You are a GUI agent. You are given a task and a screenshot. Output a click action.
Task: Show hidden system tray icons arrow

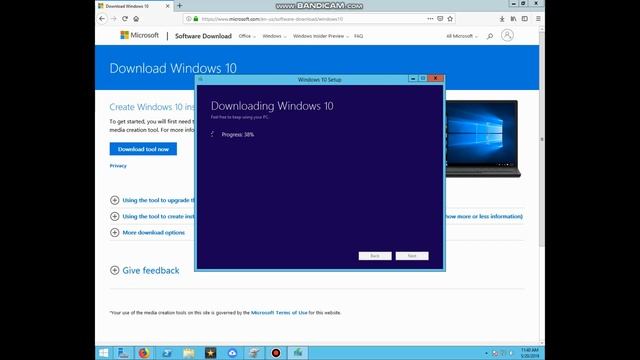point(486,353)
